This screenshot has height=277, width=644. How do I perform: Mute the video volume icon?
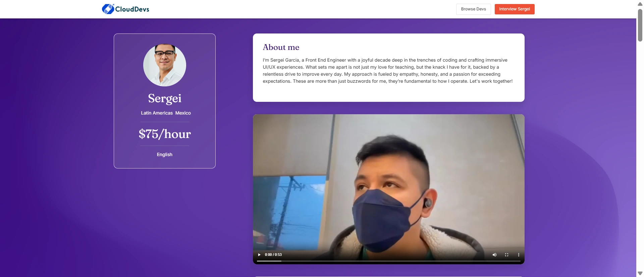coord(494,255)
